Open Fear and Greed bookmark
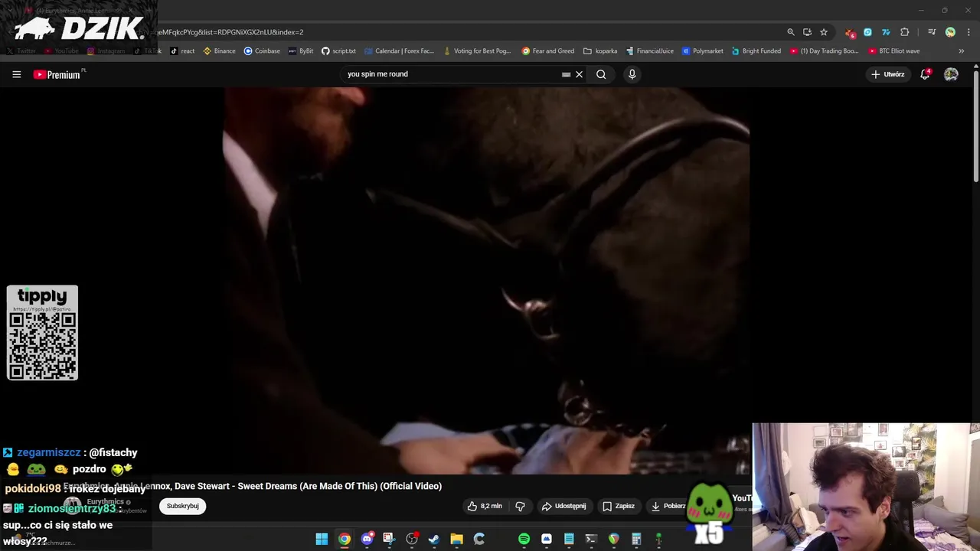 [x=548, y=51]
